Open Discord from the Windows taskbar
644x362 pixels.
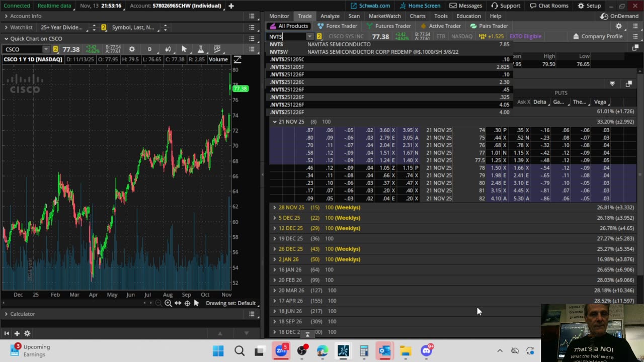click(x=426, y=351)
